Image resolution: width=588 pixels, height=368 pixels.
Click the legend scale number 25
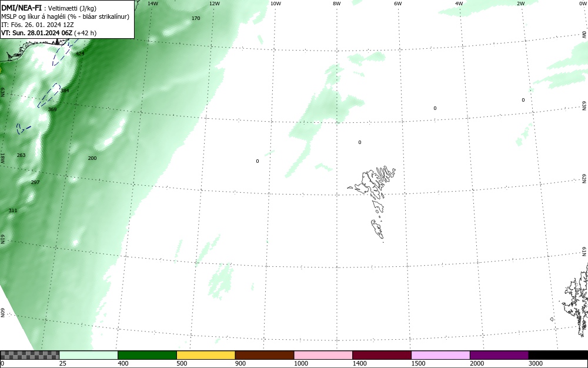coord(63,363)
